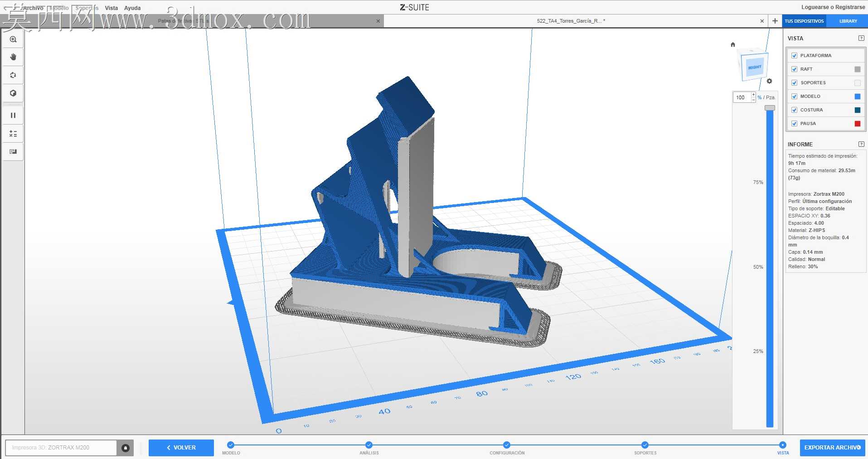Click the PAUSA red color swatch
The width and height of the screenshot is (868, 459).
pos(857,124)
